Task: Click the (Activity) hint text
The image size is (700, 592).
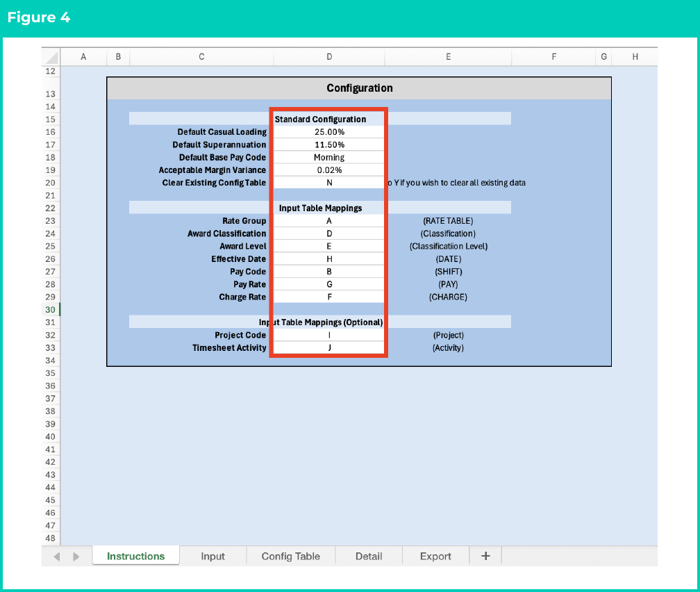Action: pos(448,347)
